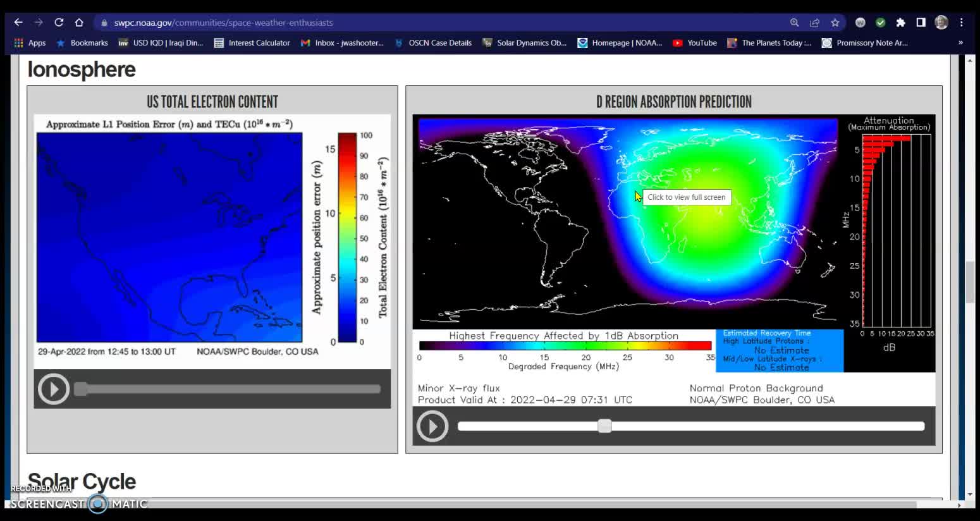Open the Interest Calculator bookmark
980x521 pixels.
click(x=252, y=43)
